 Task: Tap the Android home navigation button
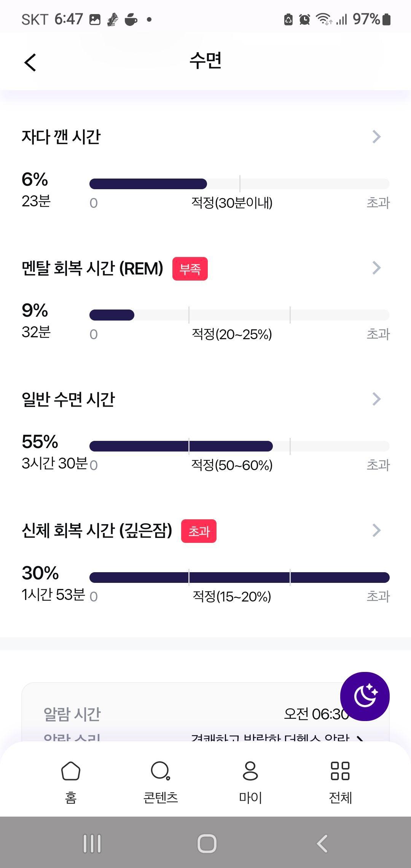(x=207, y=843)
